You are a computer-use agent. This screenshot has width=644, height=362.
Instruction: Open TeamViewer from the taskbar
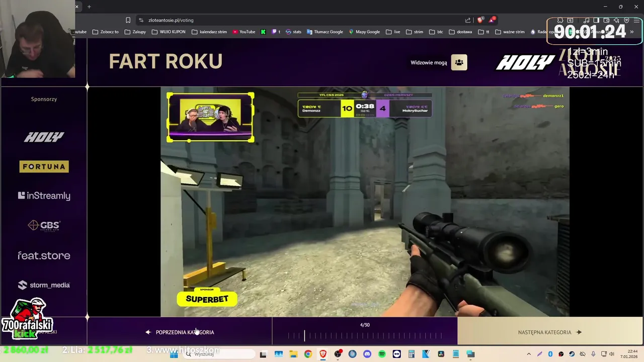pos(396,354)
